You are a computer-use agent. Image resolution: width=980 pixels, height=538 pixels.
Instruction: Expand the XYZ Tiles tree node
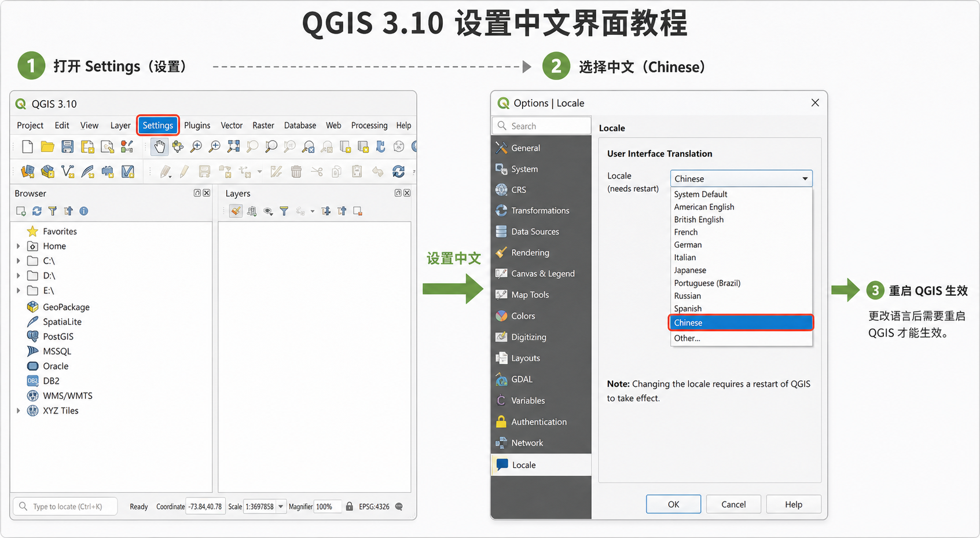click(x=19, y=411)
